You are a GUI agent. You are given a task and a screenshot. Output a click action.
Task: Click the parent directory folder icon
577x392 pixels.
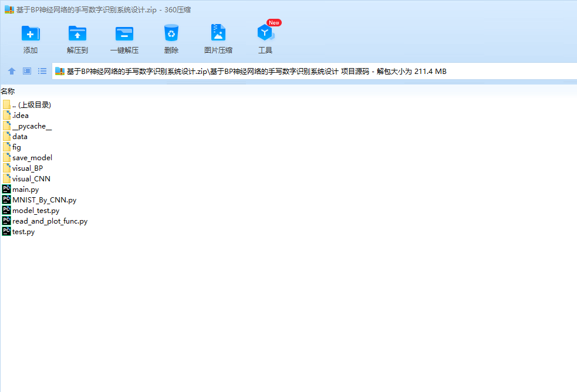click(6, 104)
